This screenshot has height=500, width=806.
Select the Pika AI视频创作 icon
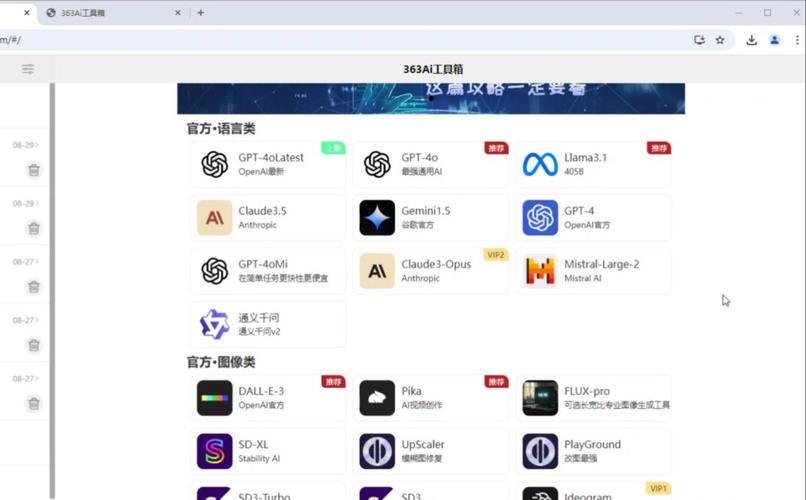(377, 398)
